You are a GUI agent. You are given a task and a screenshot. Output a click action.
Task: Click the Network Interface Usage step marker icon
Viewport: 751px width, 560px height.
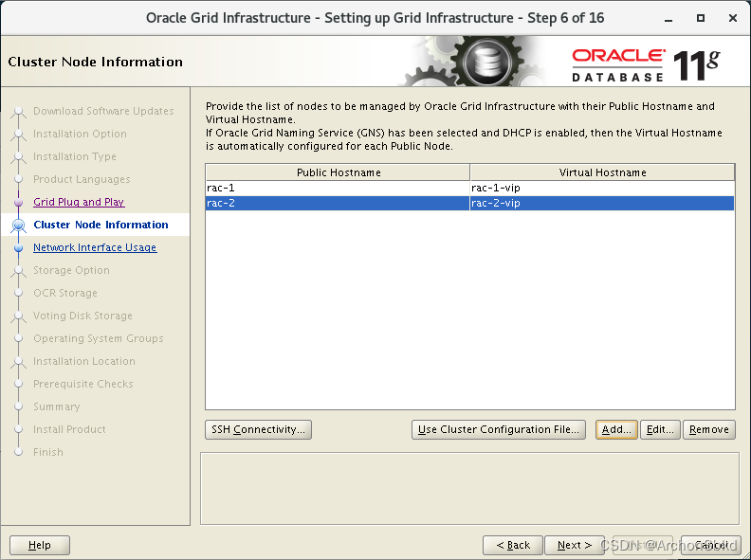pos(19,248)
